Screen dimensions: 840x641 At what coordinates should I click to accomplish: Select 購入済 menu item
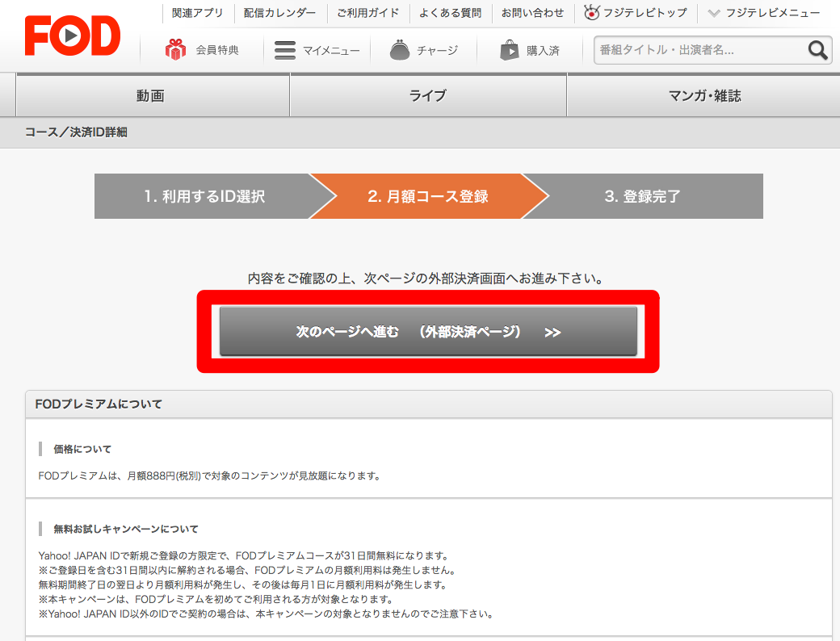pos(543,50)
